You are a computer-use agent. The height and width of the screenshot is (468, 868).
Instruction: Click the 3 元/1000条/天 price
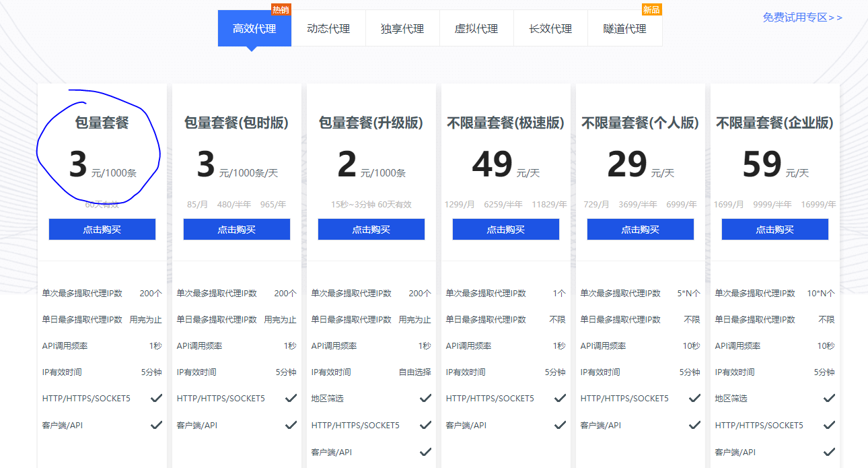pos(237,165)
